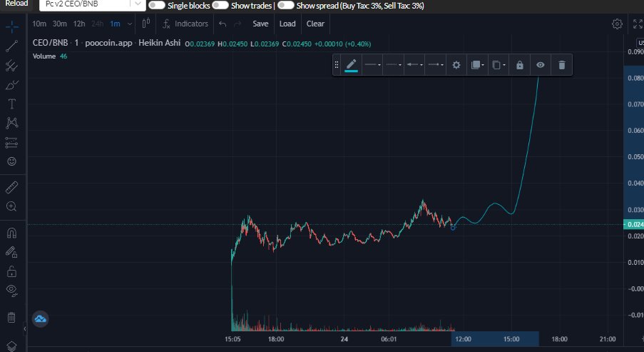Select the ruler measure tool

click(x=12, y=188)
